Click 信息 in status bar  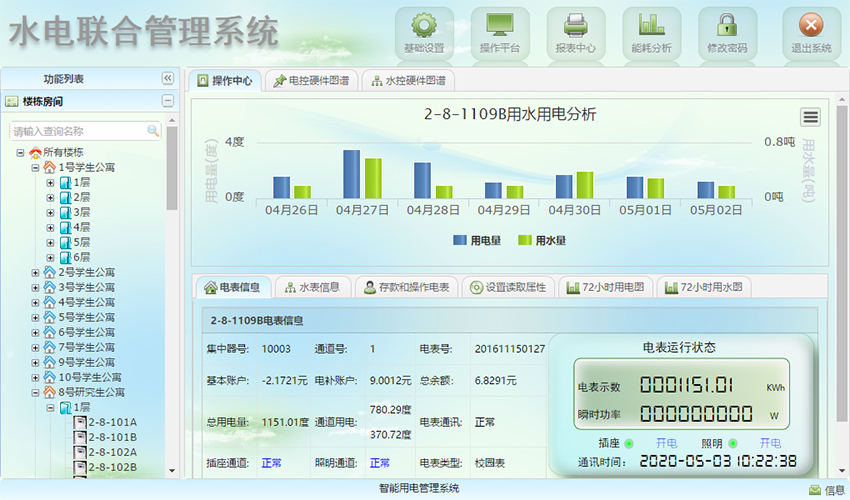coord(826,490)
